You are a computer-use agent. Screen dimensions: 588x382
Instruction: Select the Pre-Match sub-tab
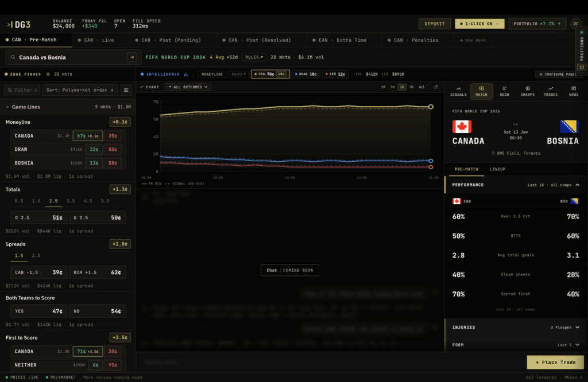(466, 169)
